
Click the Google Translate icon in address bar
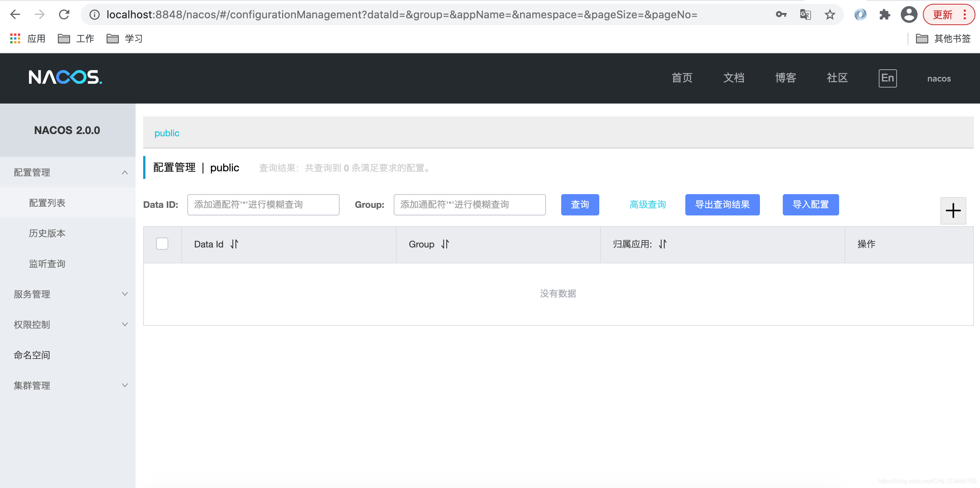click(805, 15)
